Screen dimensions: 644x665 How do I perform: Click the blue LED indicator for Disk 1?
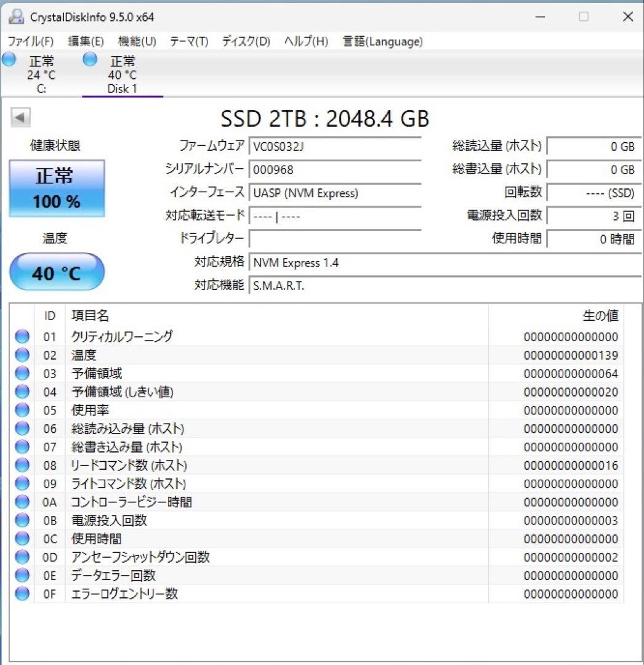click(89, 58)
